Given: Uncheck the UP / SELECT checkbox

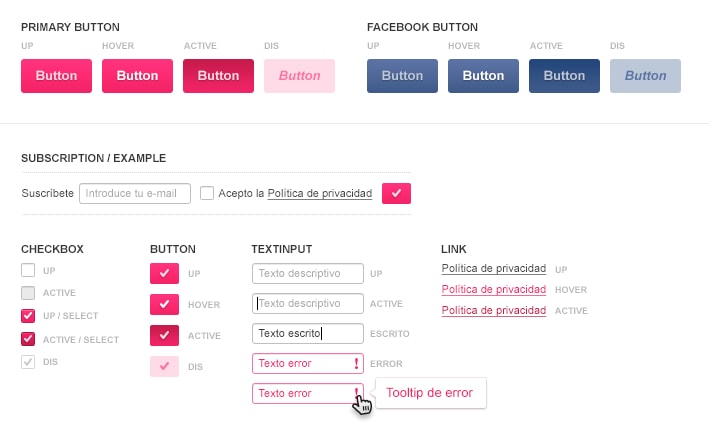Looking at the screenshot, I should (x=28, y=316).
